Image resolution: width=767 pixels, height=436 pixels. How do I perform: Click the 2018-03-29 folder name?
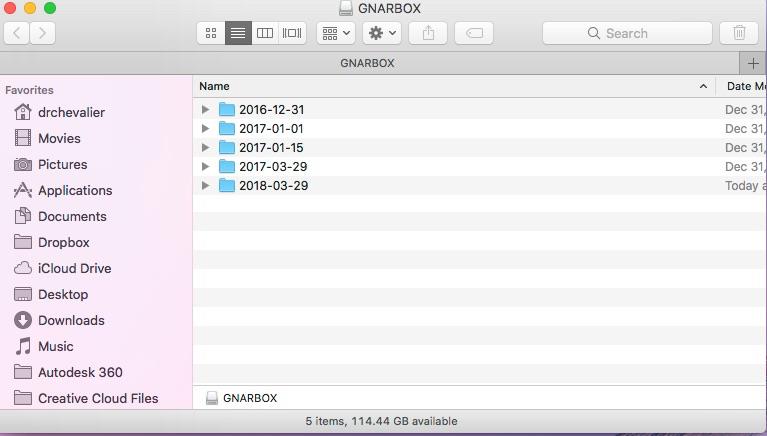tap(273, 186)
